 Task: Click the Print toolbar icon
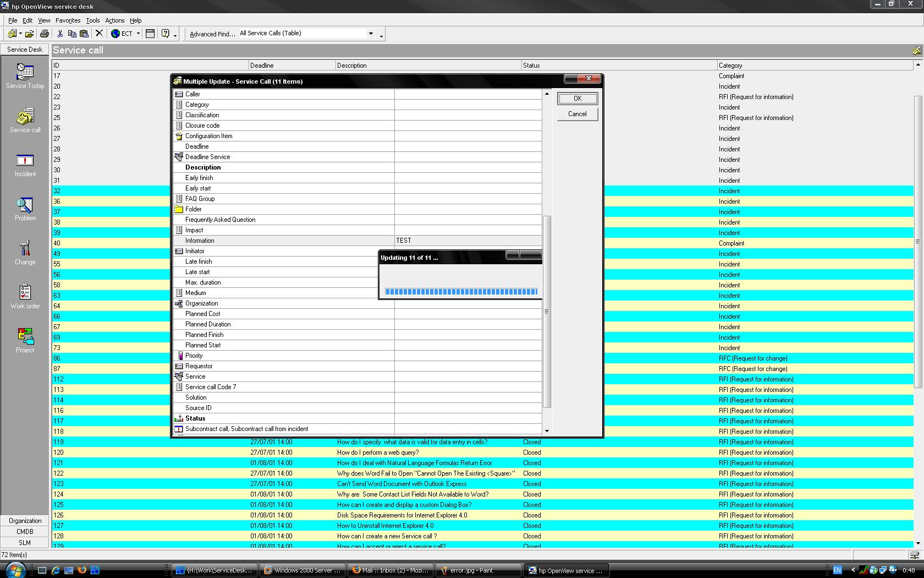pos(45,34)
